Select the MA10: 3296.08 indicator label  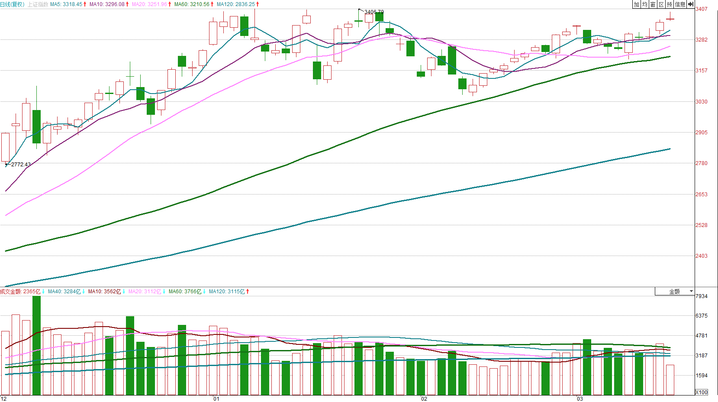(x=109, y=4)
